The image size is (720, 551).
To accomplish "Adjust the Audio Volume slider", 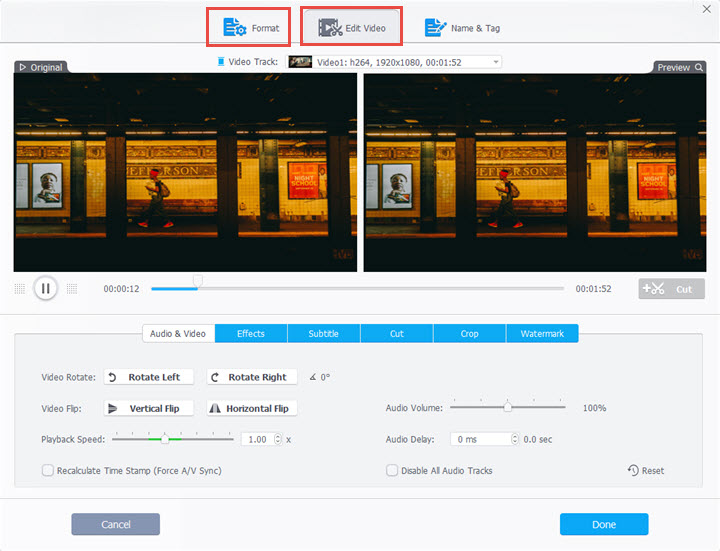I will coord(507,407).
